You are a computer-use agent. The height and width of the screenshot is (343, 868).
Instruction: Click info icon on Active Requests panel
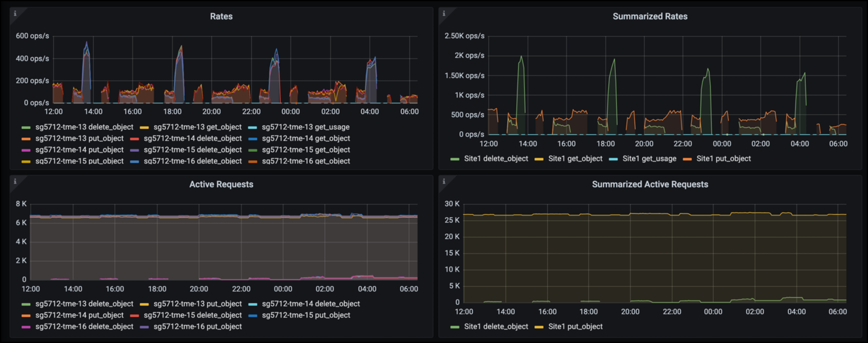(x=15, y=181)
